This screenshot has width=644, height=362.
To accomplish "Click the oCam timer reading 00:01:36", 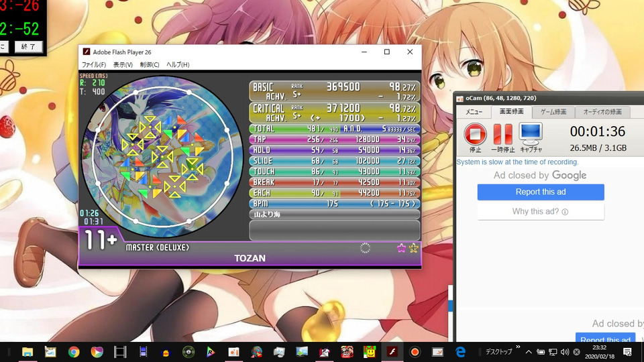I will pyautogui.click(x=598, y=131).
